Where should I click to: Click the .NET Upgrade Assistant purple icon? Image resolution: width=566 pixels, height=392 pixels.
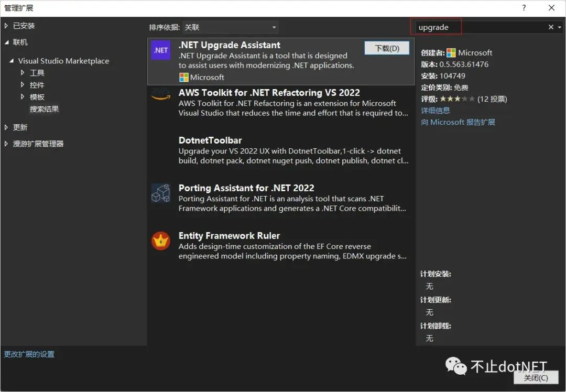click(x=161, y=50)
